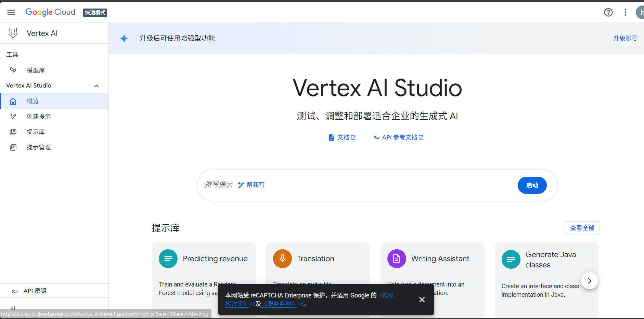Click the purple Writing Assistant document icon
Viewport: 644px width, 319px height.
point(397,258)
